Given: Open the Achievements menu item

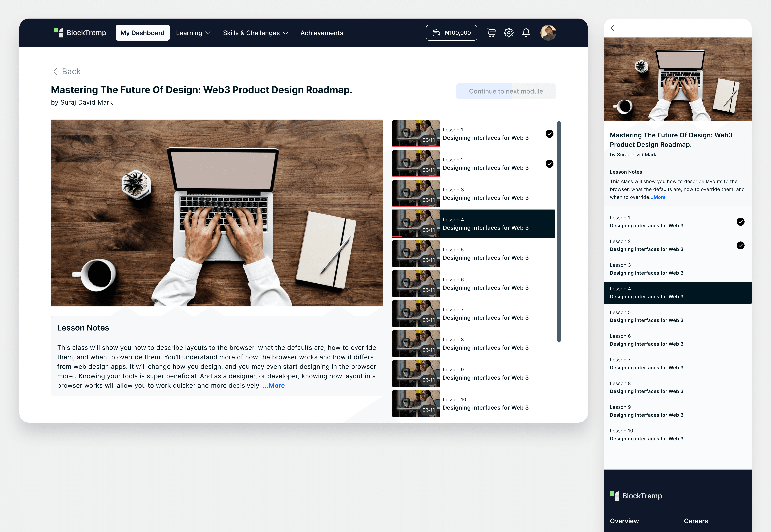Looking at the screenshot, I should [321, 33].
